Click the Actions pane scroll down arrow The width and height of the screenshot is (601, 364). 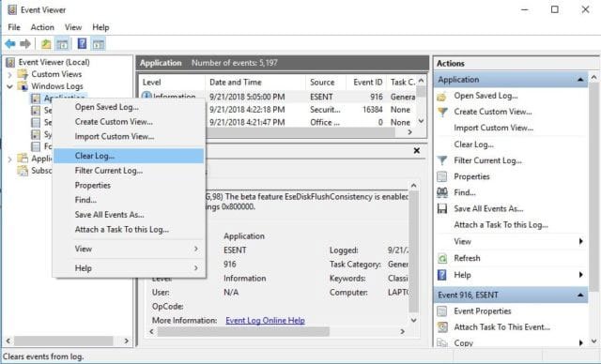pyautogui.click(x=594, y=341)
